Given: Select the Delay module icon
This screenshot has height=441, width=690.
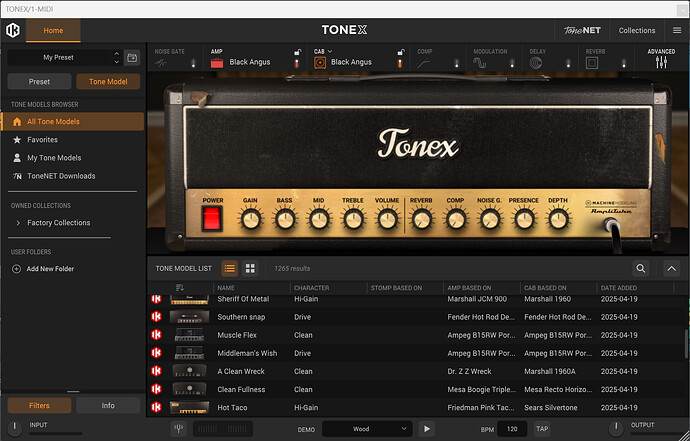Looking at the screenshot, I should [x=535, y=63].
